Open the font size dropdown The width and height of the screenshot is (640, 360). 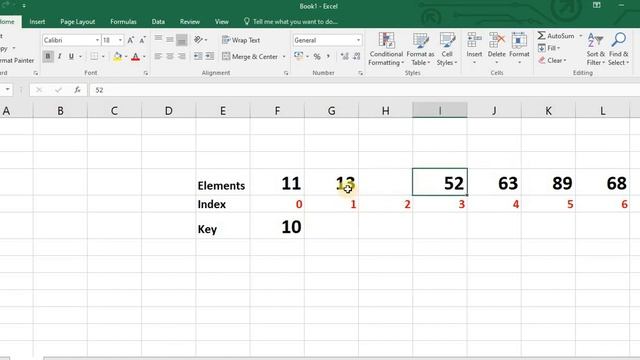(x=120, y=40)
